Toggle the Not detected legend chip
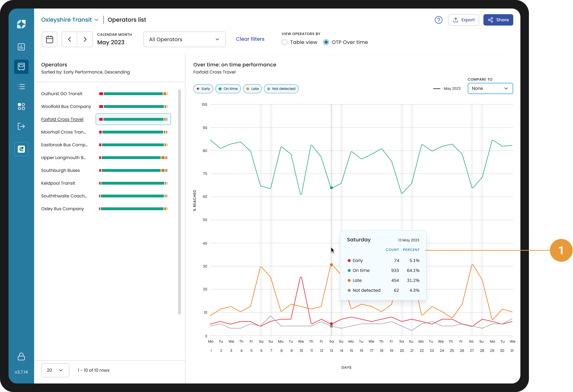The width and height of the screenshot is (573, 392). [281, 89]
